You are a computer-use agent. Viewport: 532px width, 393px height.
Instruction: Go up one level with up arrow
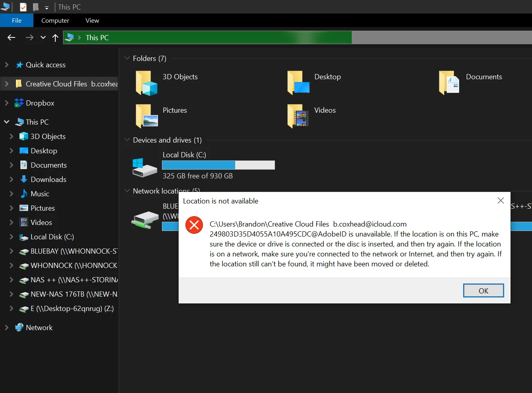[x=55, y=38]
